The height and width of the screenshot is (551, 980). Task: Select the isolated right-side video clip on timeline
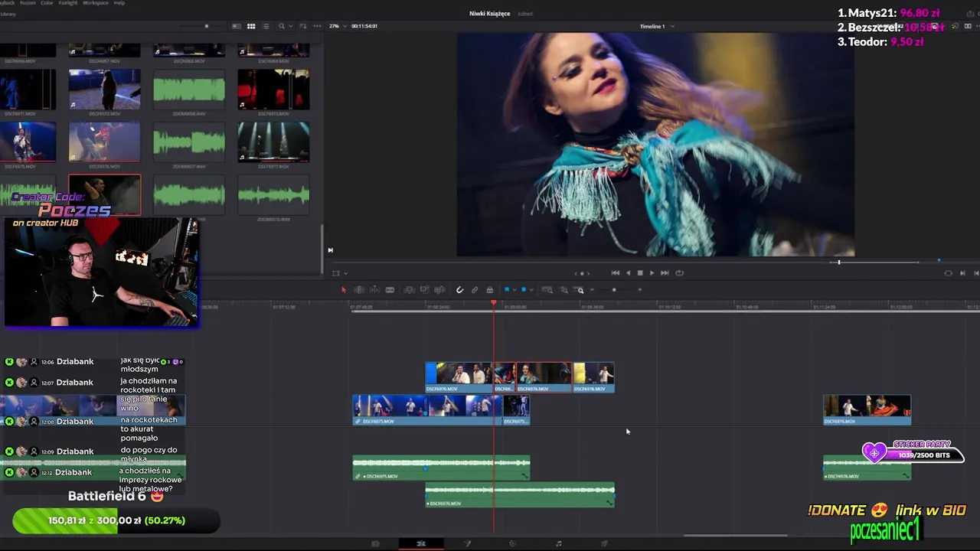[867, 409]
